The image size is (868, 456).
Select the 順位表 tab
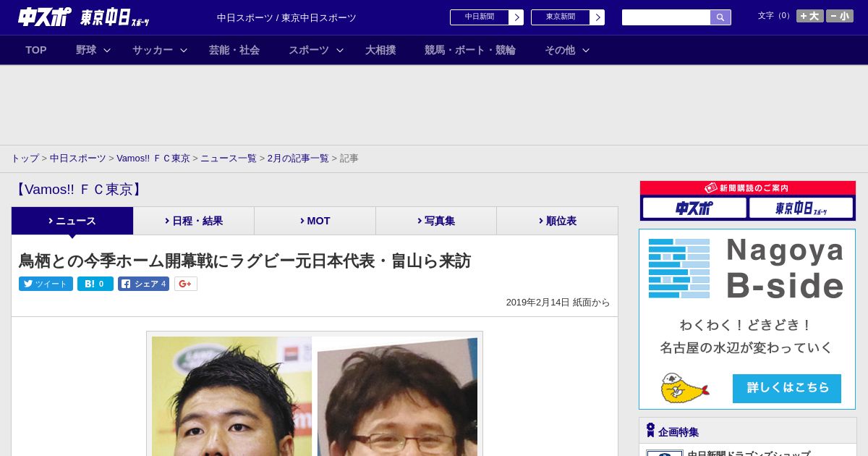pyautogui.click(x=558, y=221)
